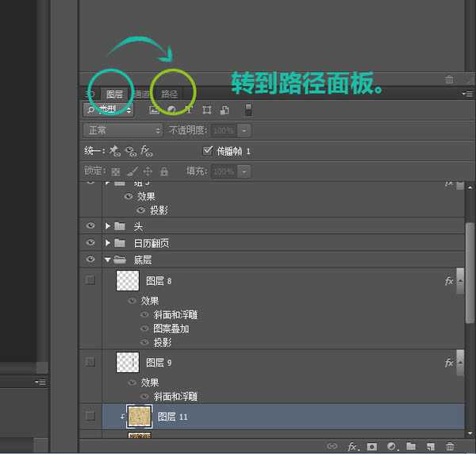Toggle 效果 eye under 图层 9
Image resolution: width=476 pixels, height=454 pixels.
(x=132, y=383)
